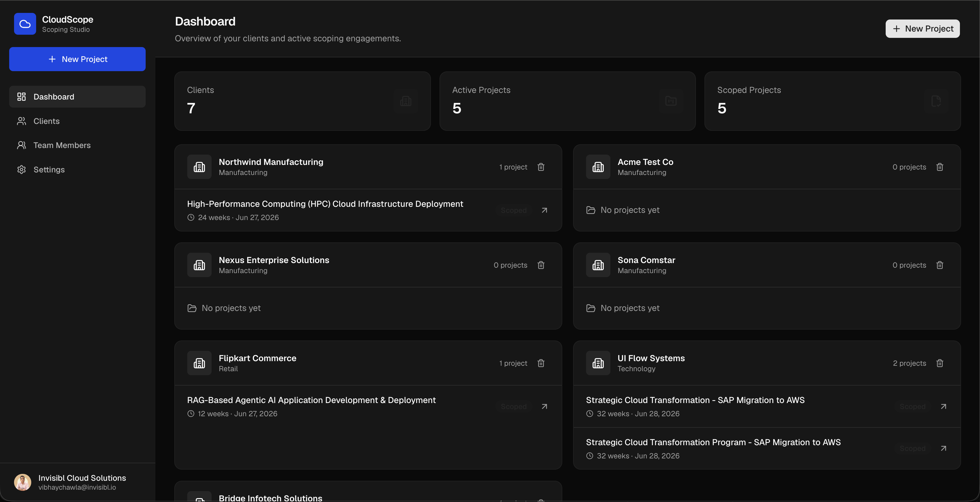Click the Active Projects stat card
This screenshot has width=980, height=502.
pyautogui.click(x=567, y=101)
